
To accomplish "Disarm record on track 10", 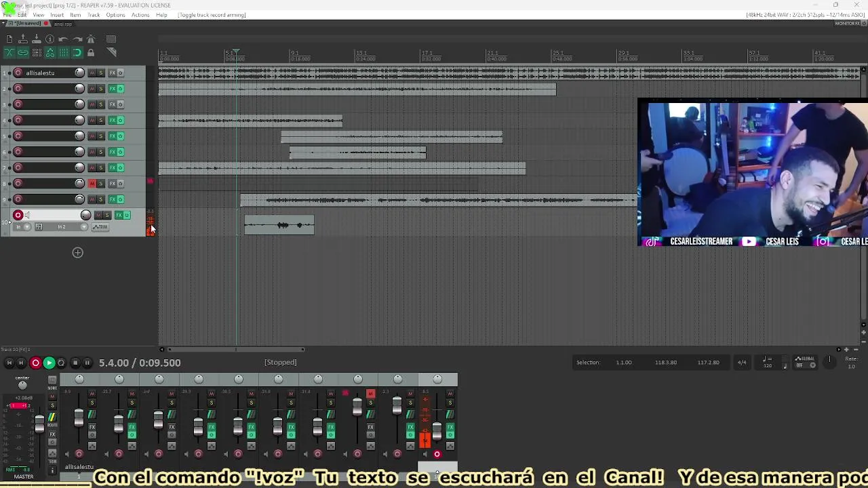I will [x=18, y=216].
